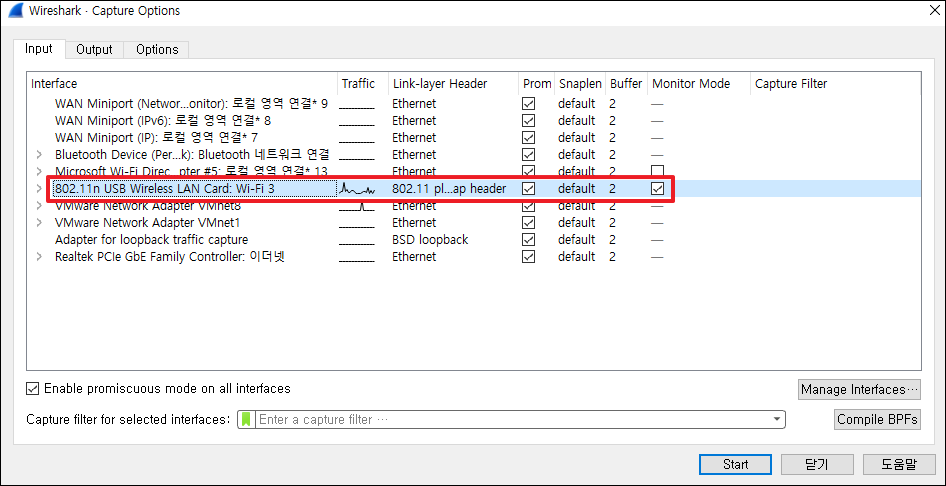Switch to the Output tab
This screenshot has height=486, width=946.
(x=94, y=49)
